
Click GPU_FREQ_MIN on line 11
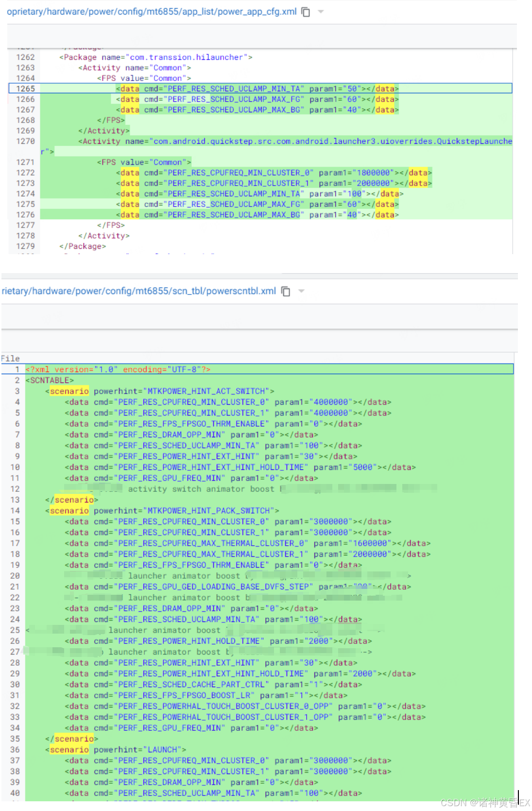coord(191,478)
